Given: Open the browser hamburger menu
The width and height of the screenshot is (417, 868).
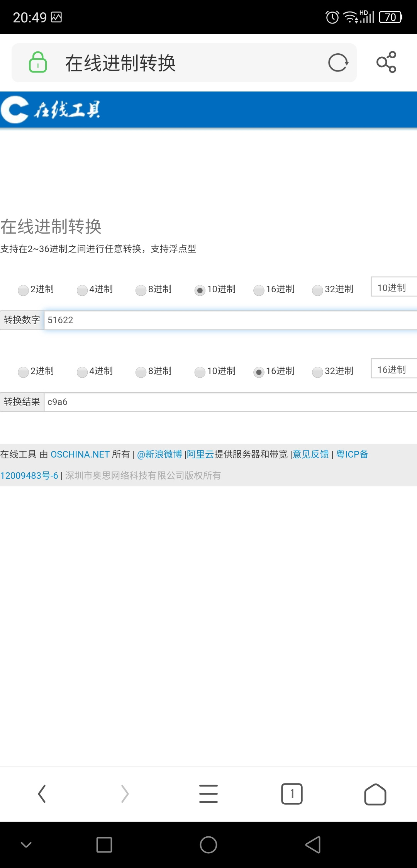Looking at the screenshot, I should (208, 794).
